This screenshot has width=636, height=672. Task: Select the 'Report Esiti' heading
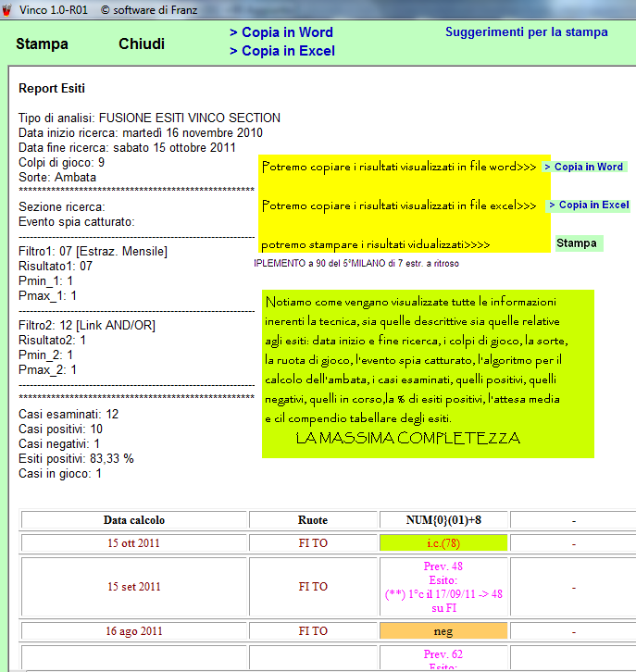pos(52,88)
